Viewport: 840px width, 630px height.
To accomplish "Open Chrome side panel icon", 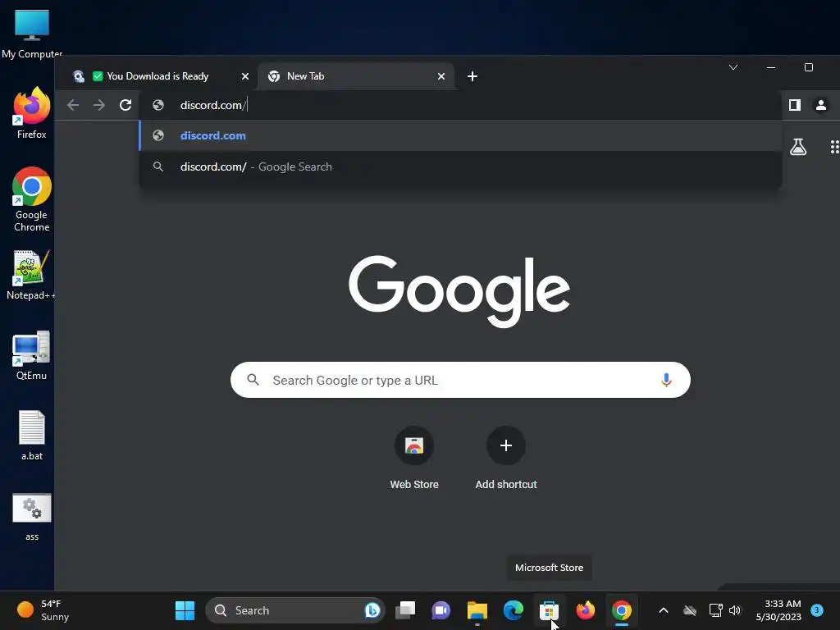I will (x=794, y=105).
